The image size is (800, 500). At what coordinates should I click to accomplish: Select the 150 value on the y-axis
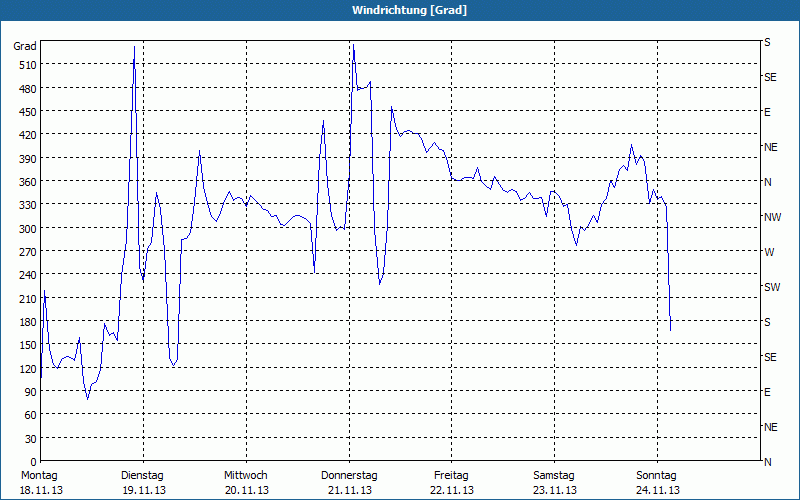coord(28,345)
